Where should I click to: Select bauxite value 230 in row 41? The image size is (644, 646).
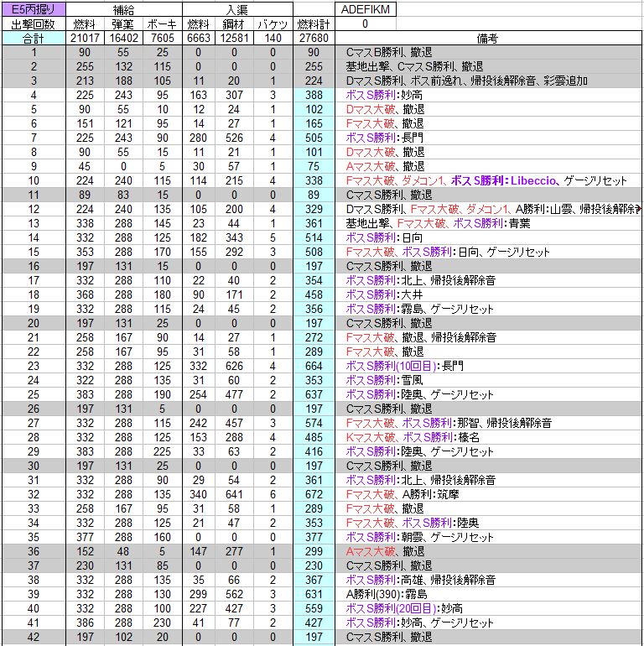(x=162, y=623)
